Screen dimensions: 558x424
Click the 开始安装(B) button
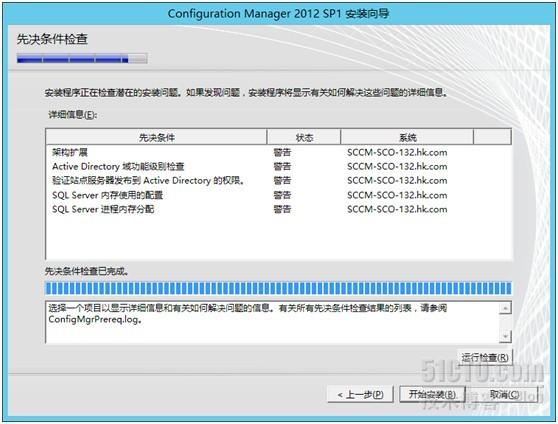(x=432, y=394)
